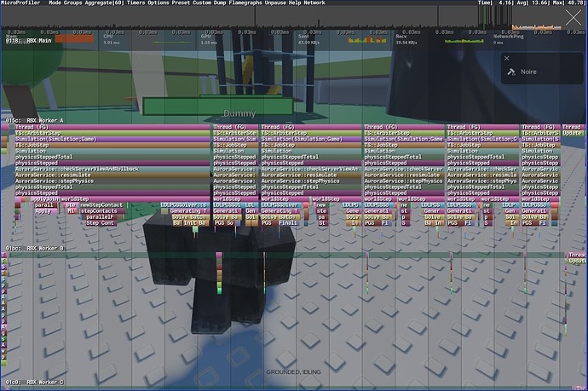
Task: Open the Aggregate[60] menu
Action: point(104,3)
